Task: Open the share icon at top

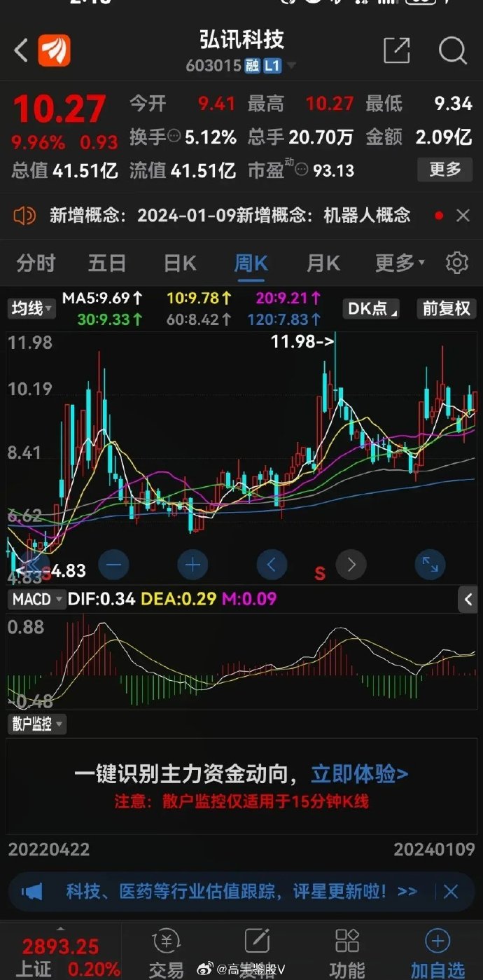Action: pos(397,50)
